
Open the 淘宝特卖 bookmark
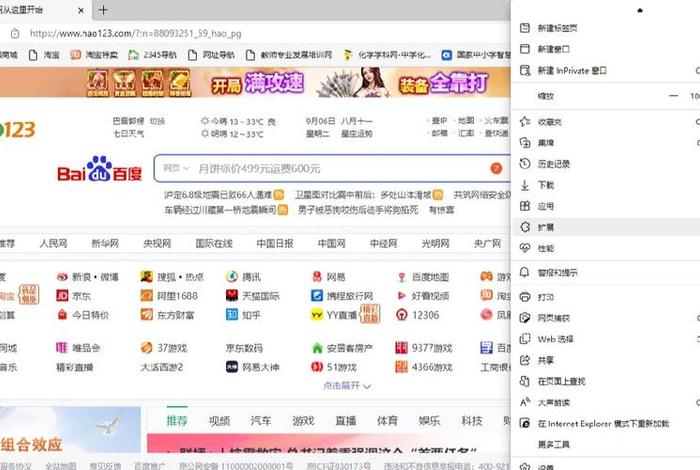(94, 55)
